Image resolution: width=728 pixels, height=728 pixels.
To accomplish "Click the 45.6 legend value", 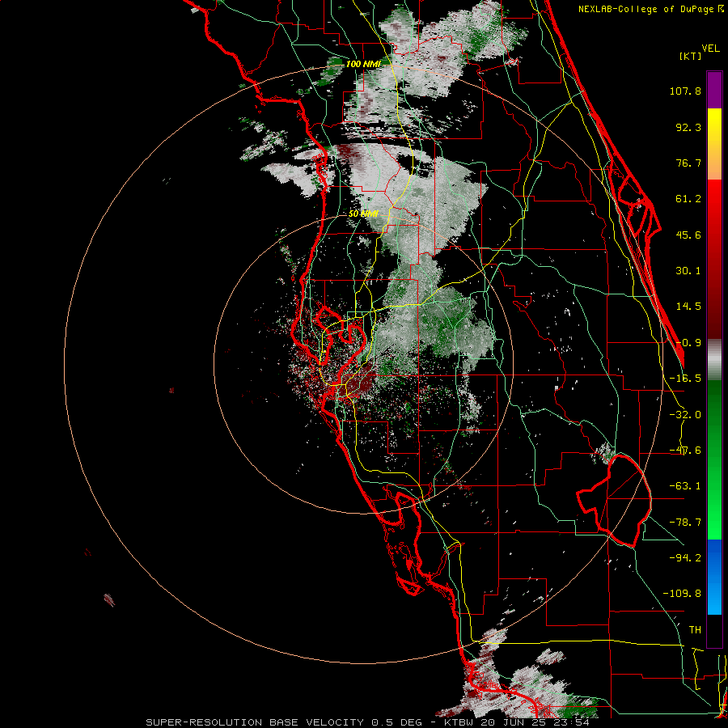I will tap(688, 235).
